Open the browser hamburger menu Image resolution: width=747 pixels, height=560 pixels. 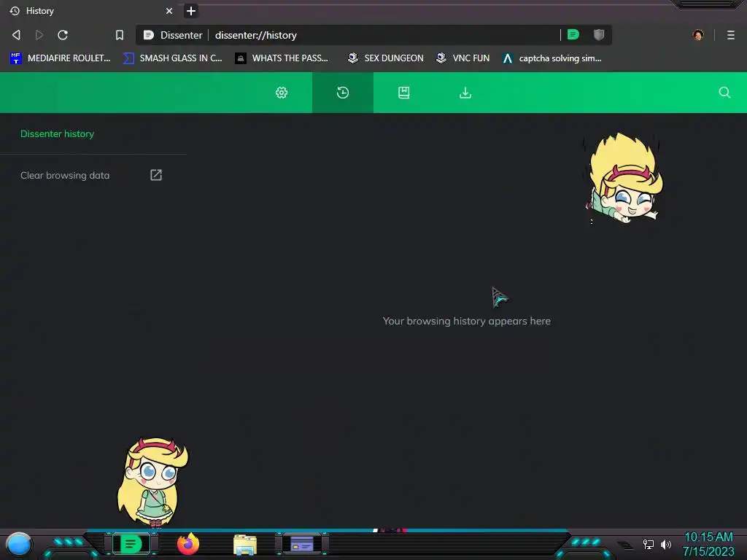[731, 35]
